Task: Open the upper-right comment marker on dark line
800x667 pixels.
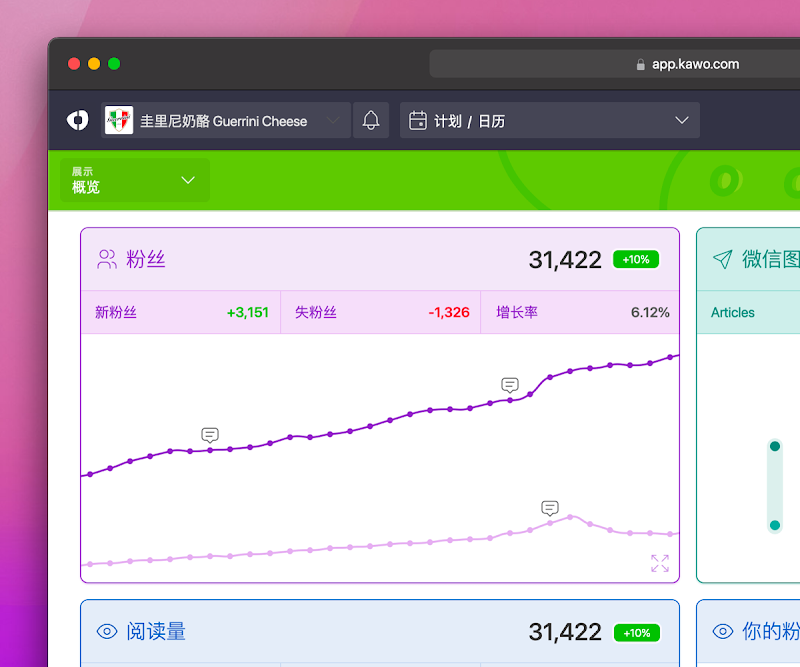Action: click(510, 385)
